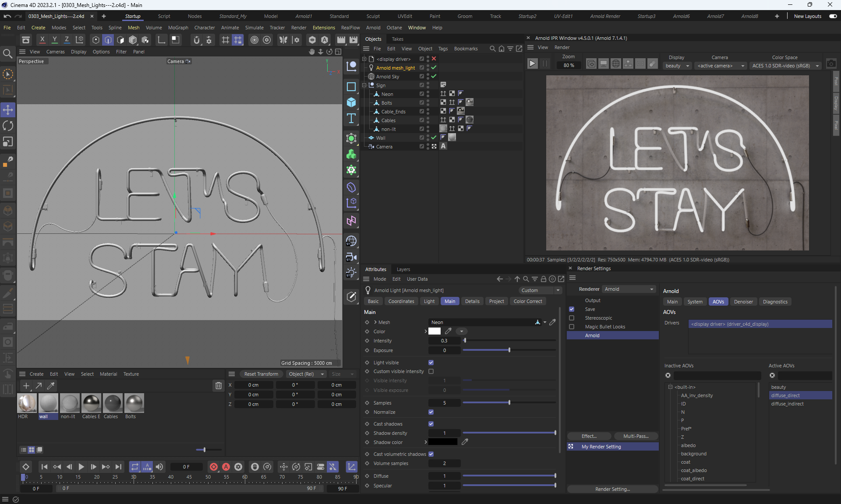Open the Renderer Arnold dropdown
This screenshot has width=841, height=504.
point(629,289)
